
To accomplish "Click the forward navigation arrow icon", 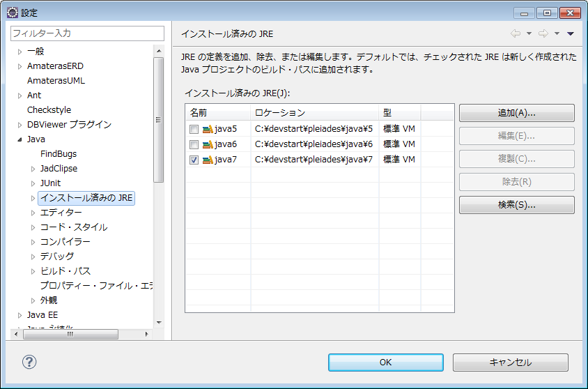I will pos(543,33).
